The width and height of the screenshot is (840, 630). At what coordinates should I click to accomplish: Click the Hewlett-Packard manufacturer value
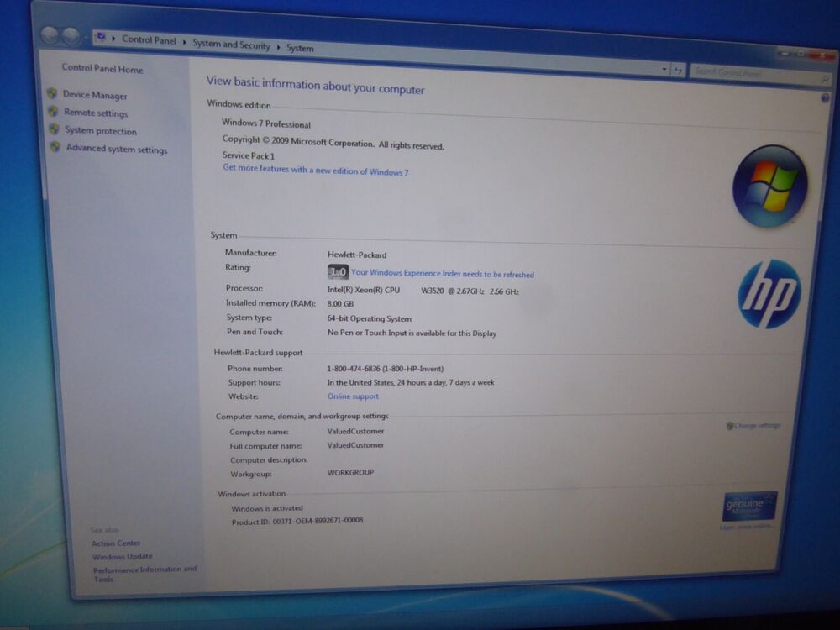click(x=357, y=255)
